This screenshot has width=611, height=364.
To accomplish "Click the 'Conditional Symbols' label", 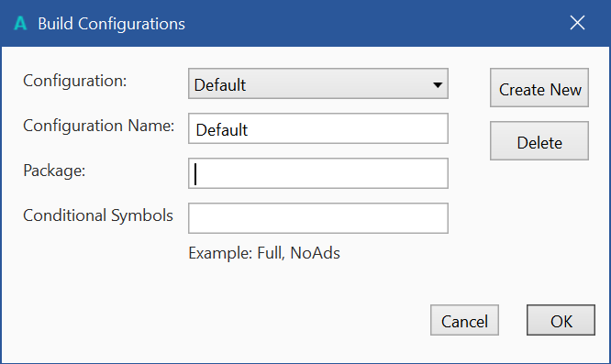I will pyautogui.click(x=98, y=215).
